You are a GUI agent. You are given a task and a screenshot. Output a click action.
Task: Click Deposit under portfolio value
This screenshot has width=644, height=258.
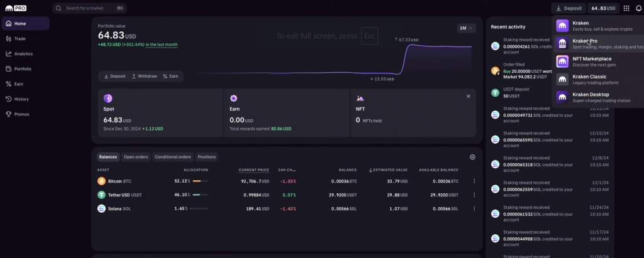[x=114, y=77]
